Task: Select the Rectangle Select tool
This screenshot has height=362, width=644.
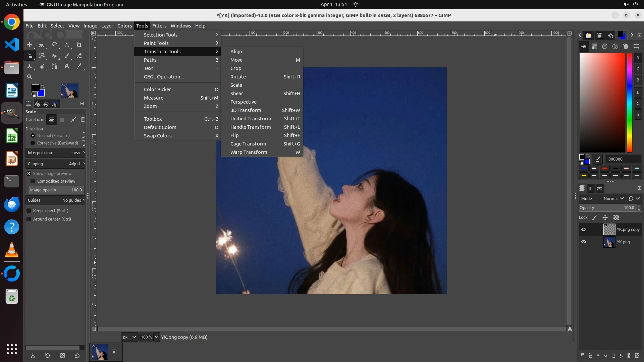Action: click(x=42, y=45)
